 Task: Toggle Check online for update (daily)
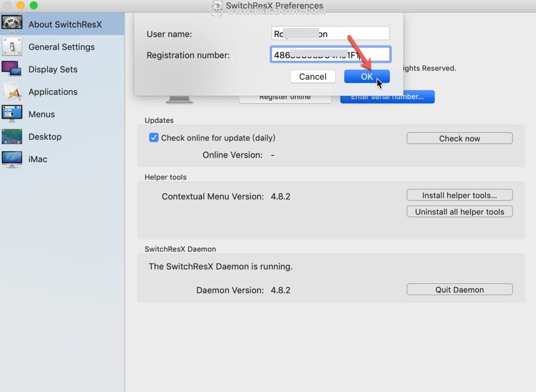pyautogui.click(x=154, y=138)
